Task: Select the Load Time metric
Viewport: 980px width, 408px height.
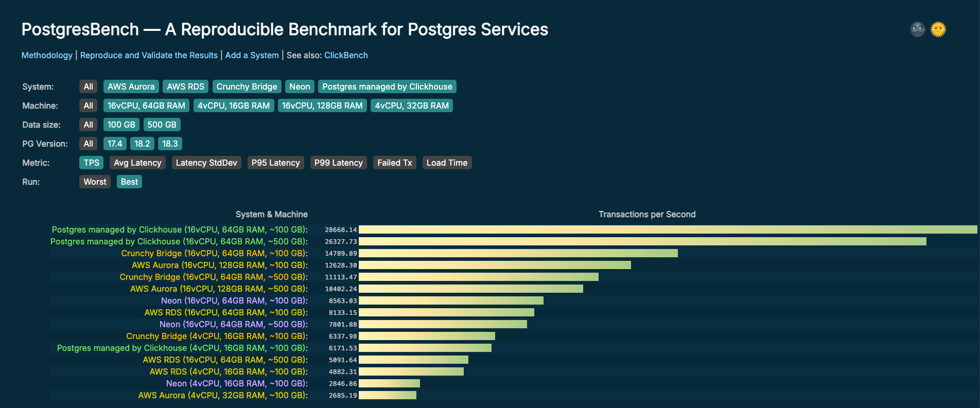Action: [x=447, y=163]
